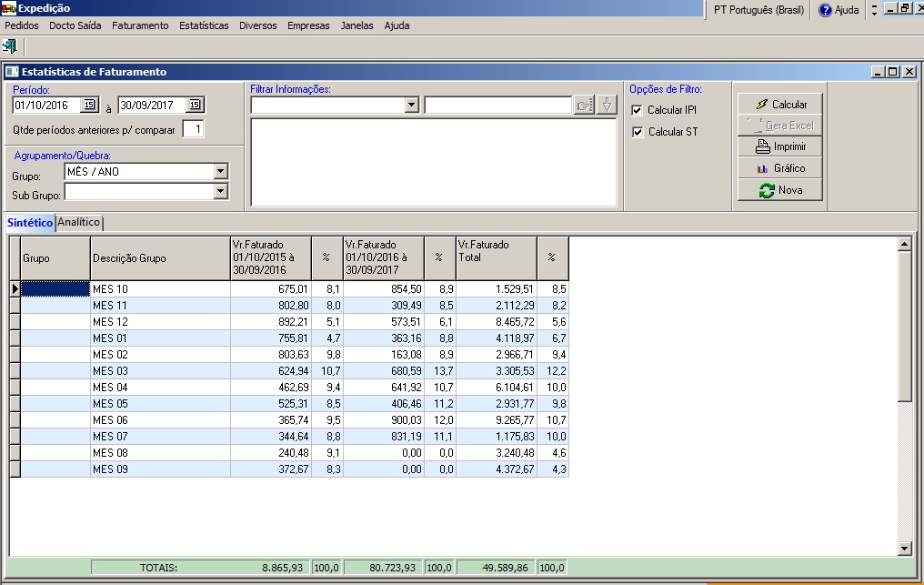
Task: Click the Nova refresh button
Action: [780, 190]
